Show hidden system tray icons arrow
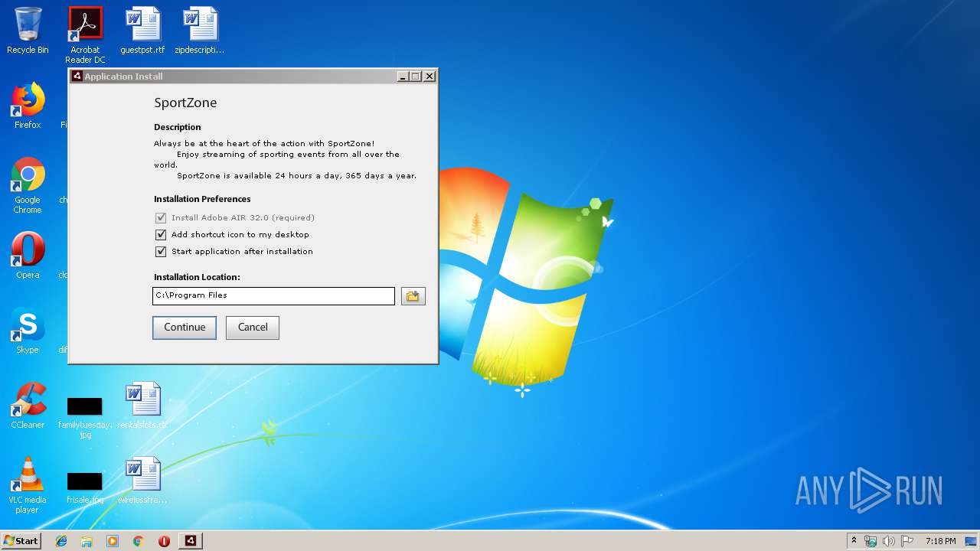The width and height of the screenshot is (980, 551). (x=854, y=541)
